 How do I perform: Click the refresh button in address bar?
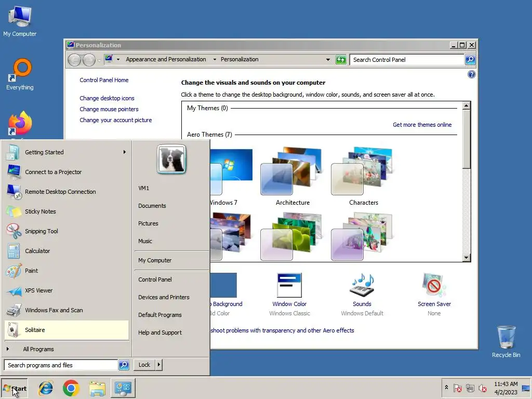click(x=341, y=60)
